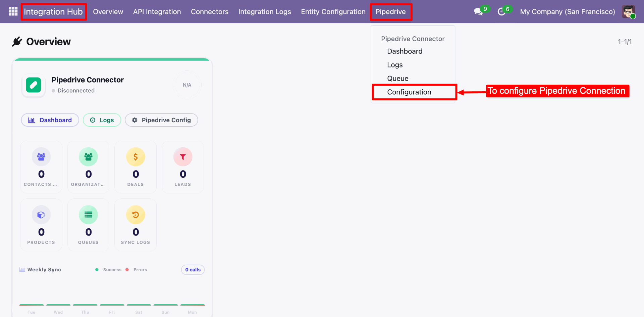
Task: Click the Queues list icon
Action: (89, 215)
